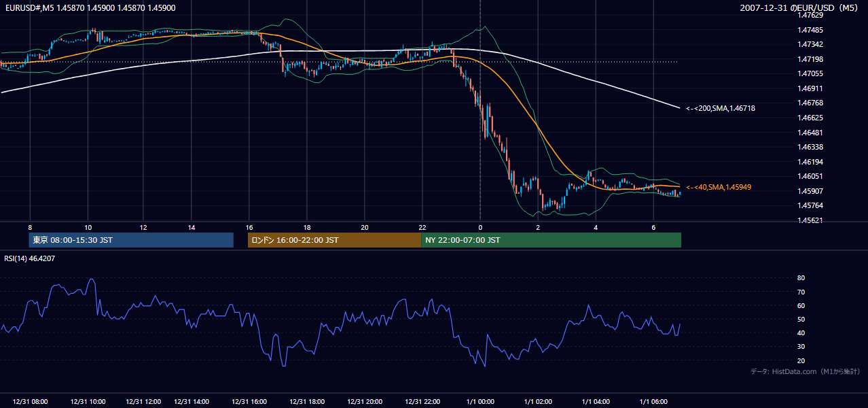Screen dimensions: 868x408
Task: Click hour label 10 under price chart
Action: [88, 227]
